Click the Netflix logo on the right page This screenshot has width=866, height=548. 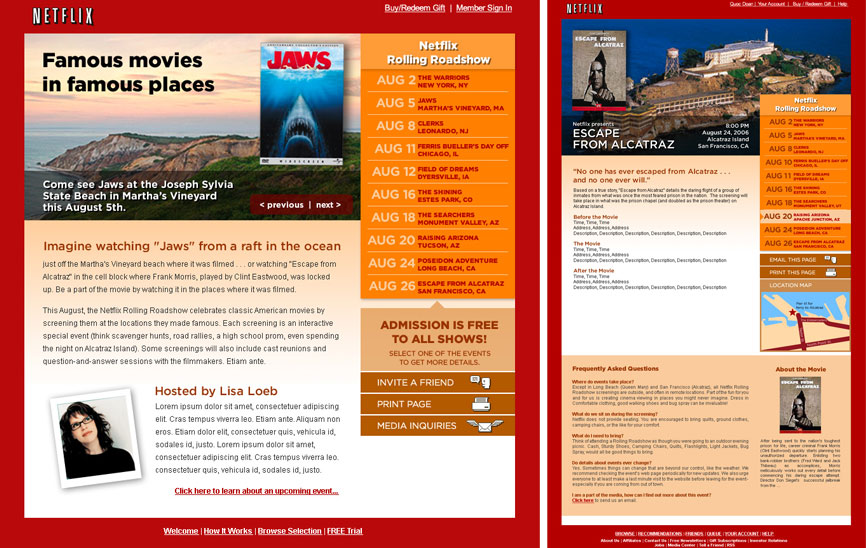click(x=584, y=8)
